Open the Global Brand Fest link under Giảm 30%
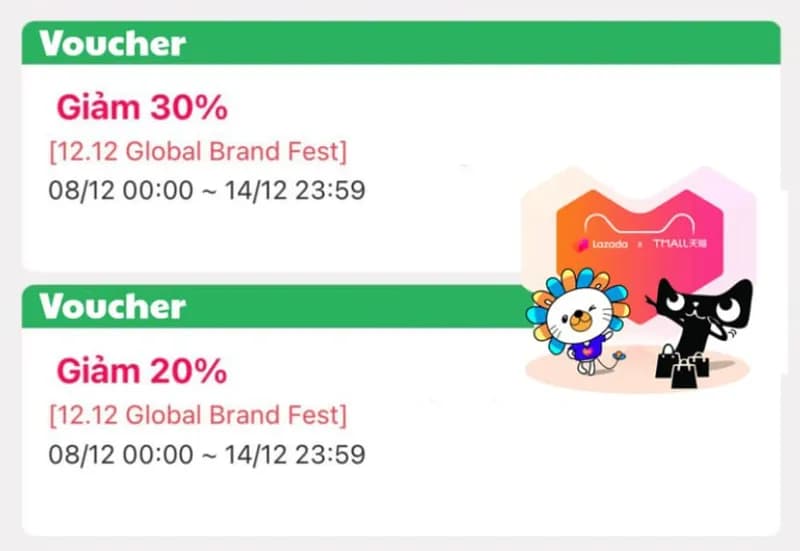Image resolution: width=800 pixels, height=551 pixels. tap(197, 152)
